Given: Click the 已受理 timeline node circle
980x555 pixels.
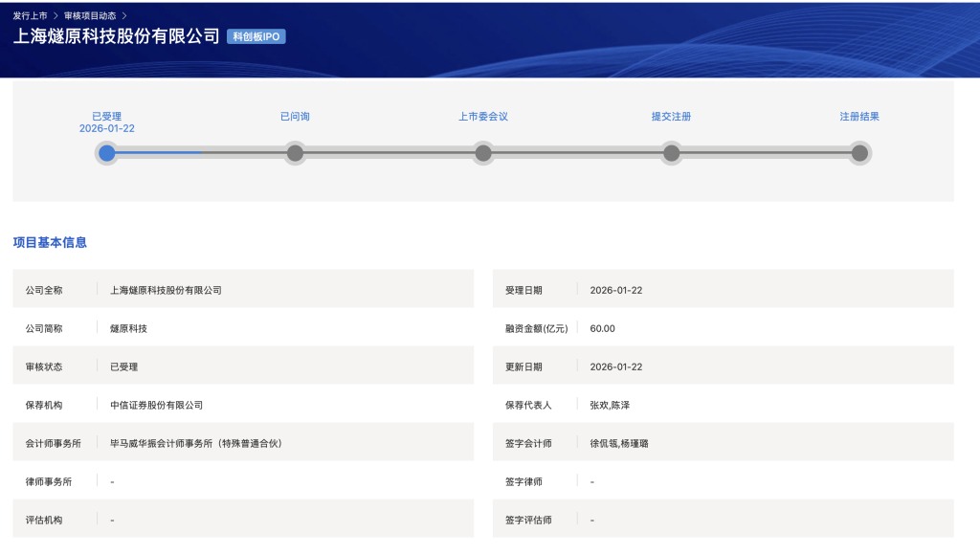Looking at the screenshot, I should click(107, 151).
